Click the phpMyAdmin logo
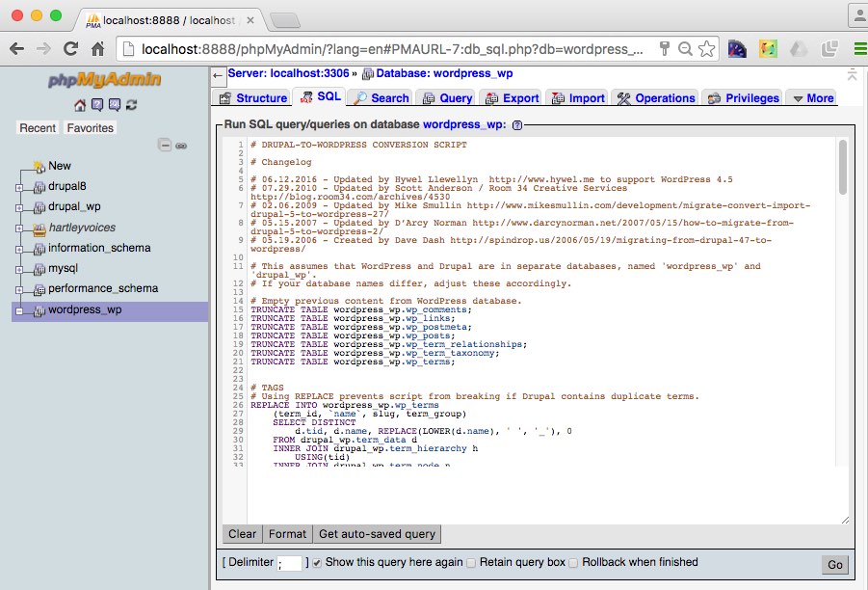This screenshot has width=868, height=590. coord(105,80)
